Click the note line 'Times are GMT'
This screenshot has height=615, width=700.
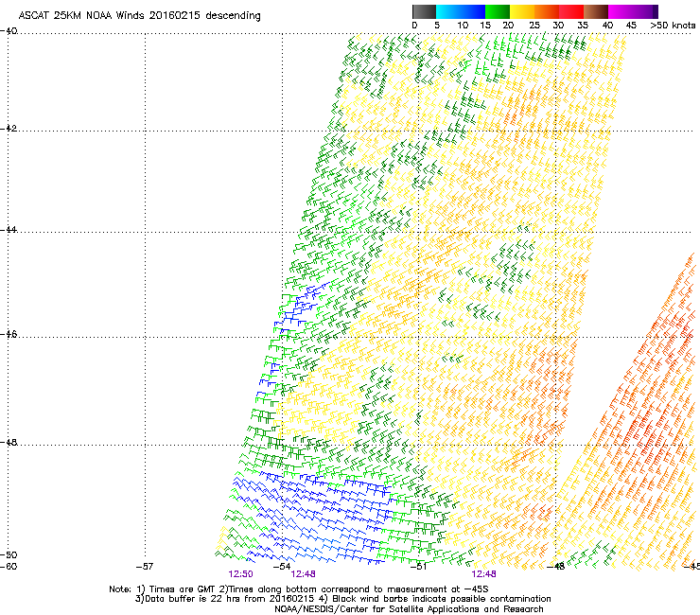(183, 589)
